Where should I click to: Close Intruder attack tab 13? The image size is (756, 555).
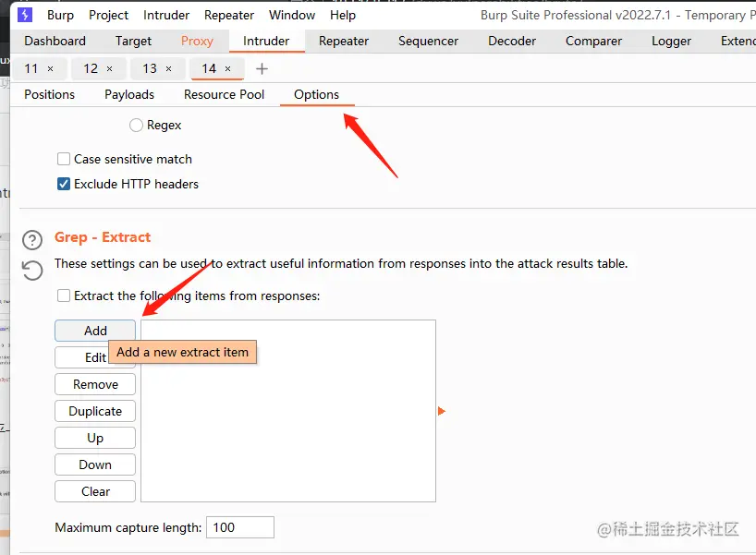[169, 69]
